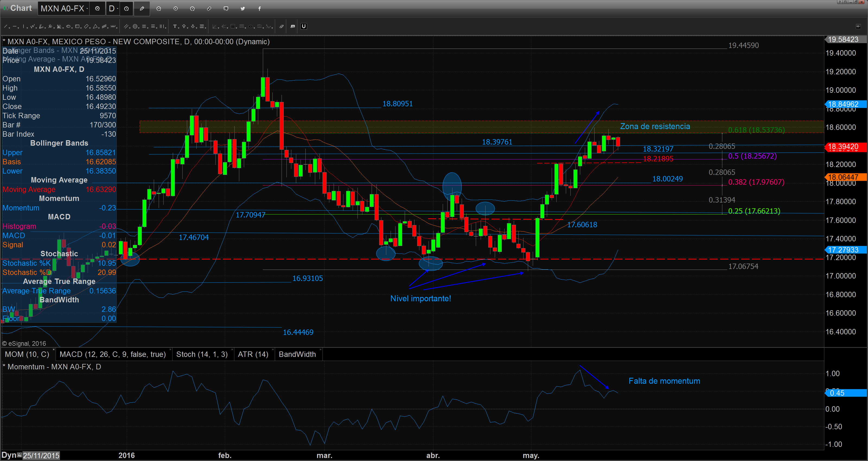Open the chat comment icon

(226, 8)
